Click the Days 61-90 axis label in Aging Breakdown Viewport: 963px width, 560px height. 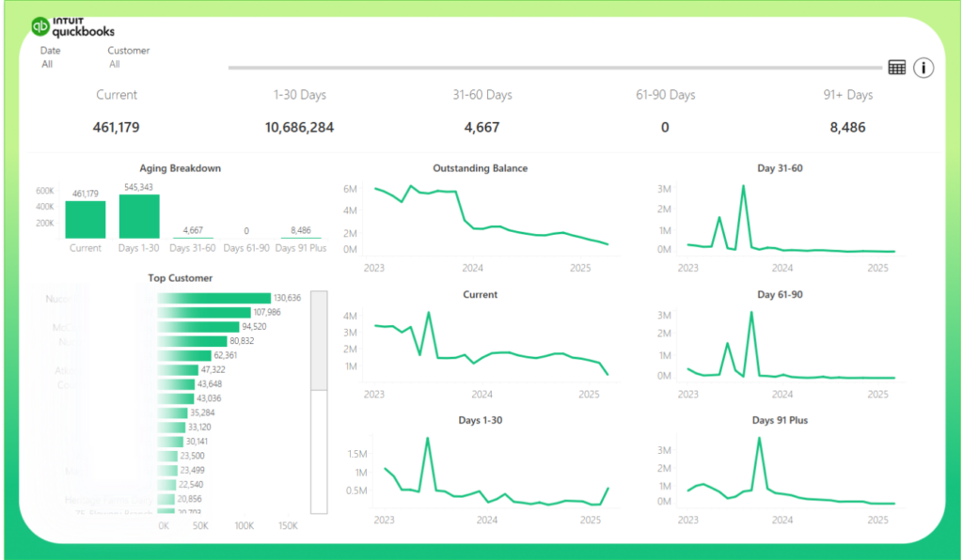(246, 248)
